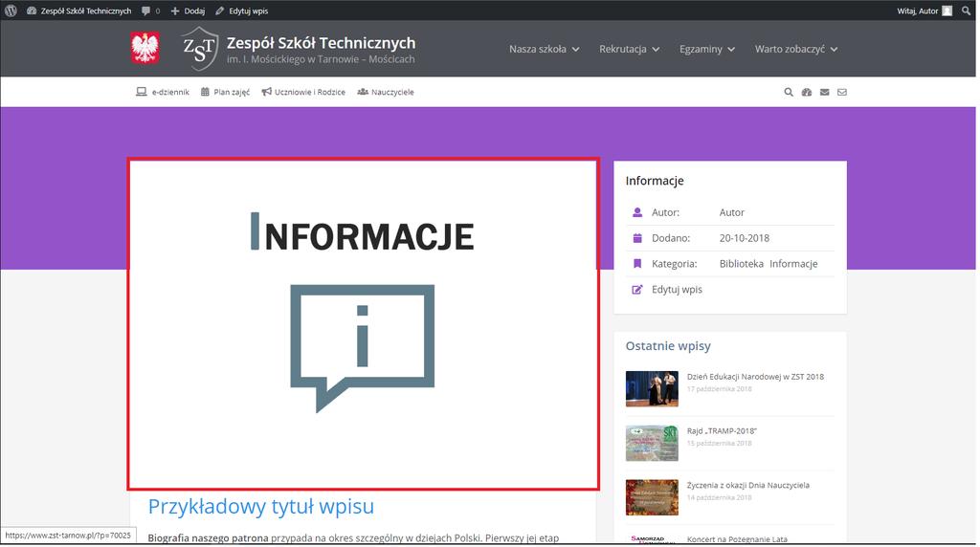Screen dimensions: 980x547
Task: Open the e-dziennik link
Action: tap(170, 92)
